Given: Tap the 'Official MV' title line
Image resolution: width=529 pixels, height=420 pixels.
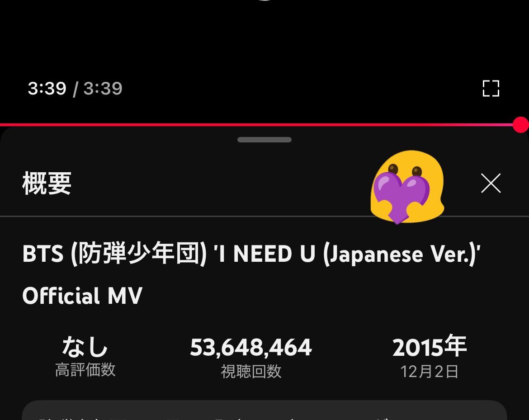Looking at the screenshot, I should pos(82,296).
